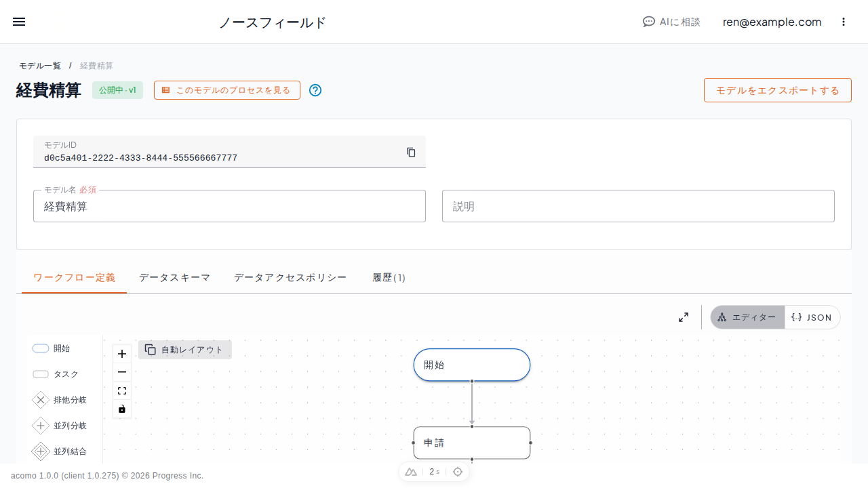
Task: Select the 申請 task node on the canvas
Action: 472,443
